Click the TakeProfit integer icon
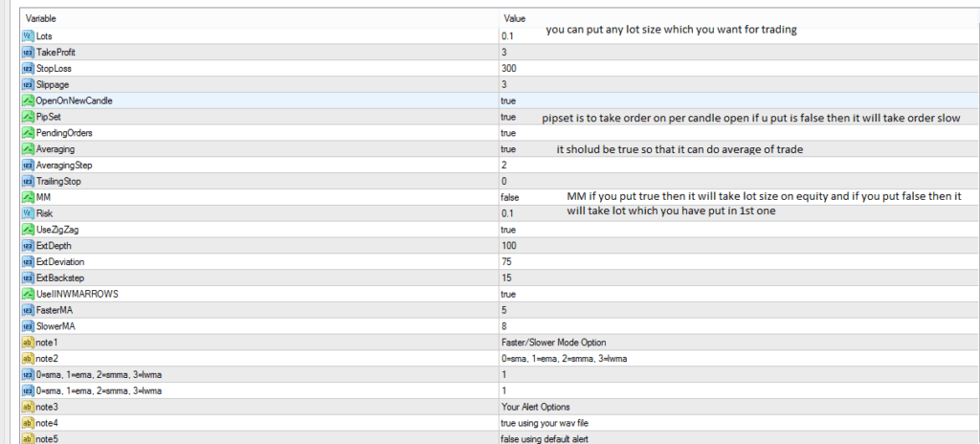Screen dimensions: 980x444 pos(26,52)
